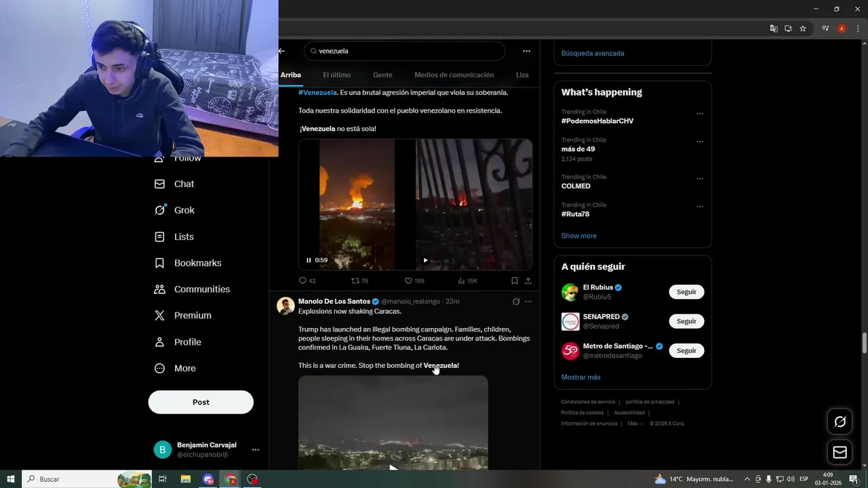The width and height of the screenshot is (868, 488).
Task: Open options for #Ruta78 trend
Action: click(x=700, y=207)
